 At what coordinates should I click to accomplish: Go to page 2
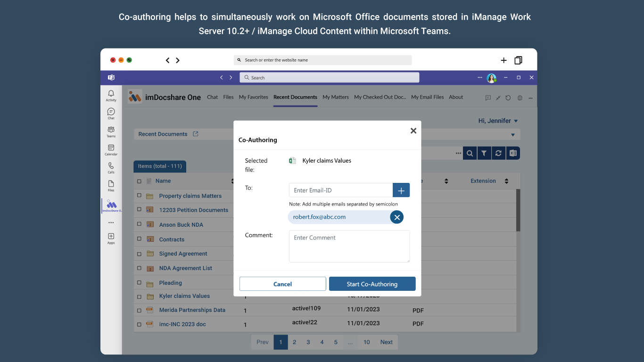click(x=294, y=342)
